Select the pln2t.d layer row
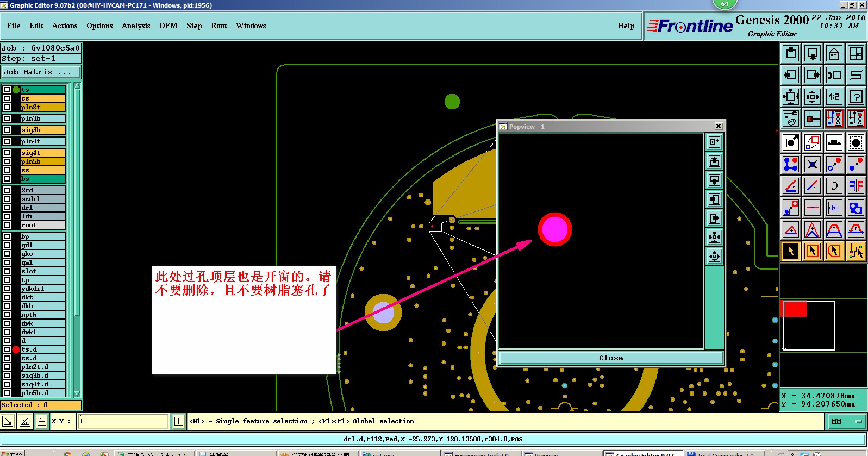This screenshot has height=456, width=868. coord(43,367)
